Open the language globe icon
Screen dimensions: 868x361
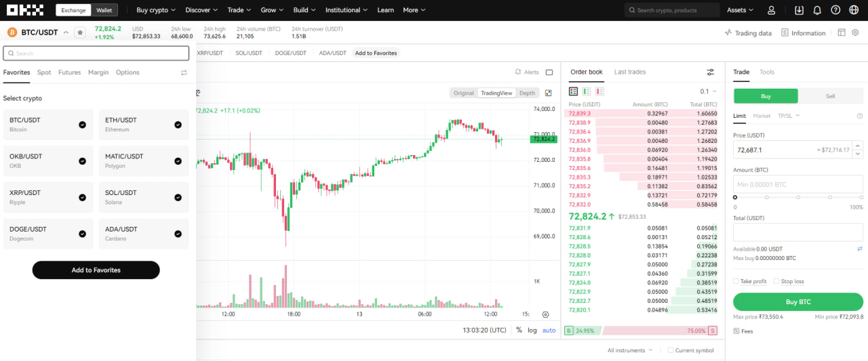pos(854,10)
